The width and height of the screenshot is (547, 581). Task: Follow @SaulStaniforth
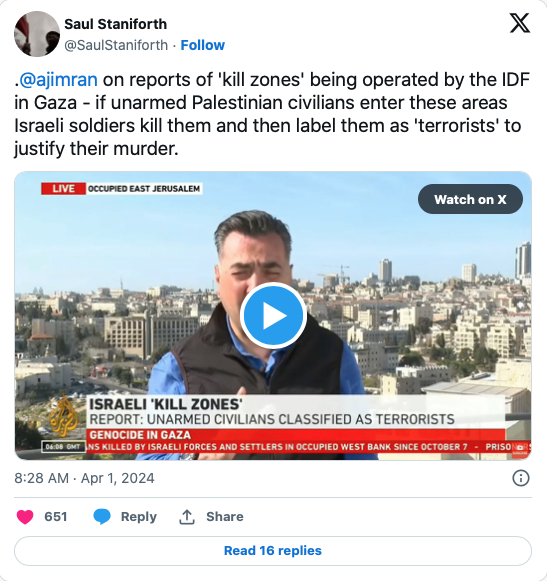202,45
